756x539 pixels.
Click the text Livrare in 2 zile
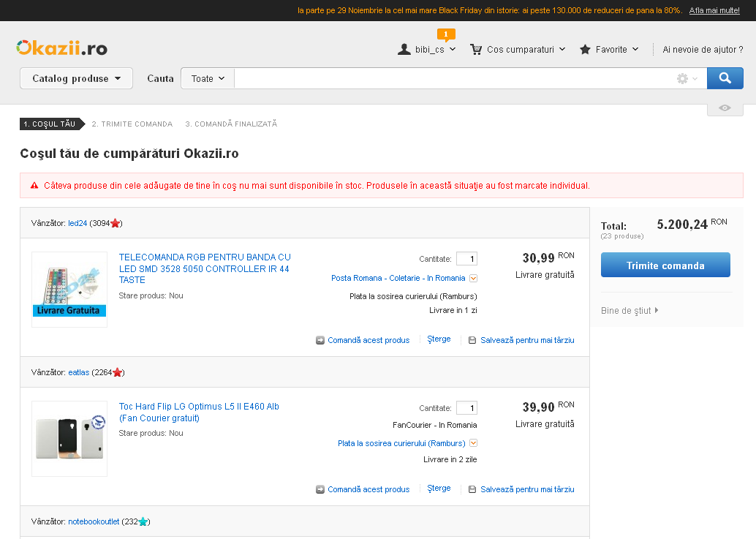click(450, 459)
